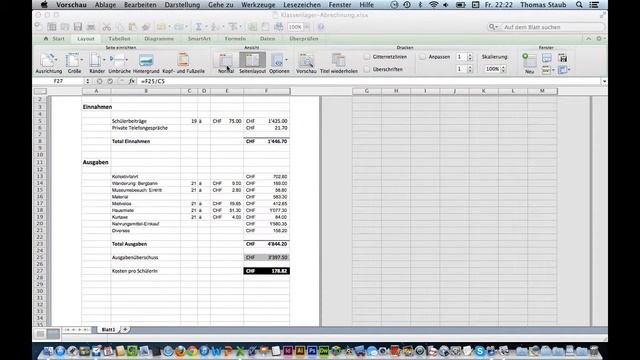640x360 pixels.
Task: Open the Daten ribbon tab
Action: pos(267,39)
